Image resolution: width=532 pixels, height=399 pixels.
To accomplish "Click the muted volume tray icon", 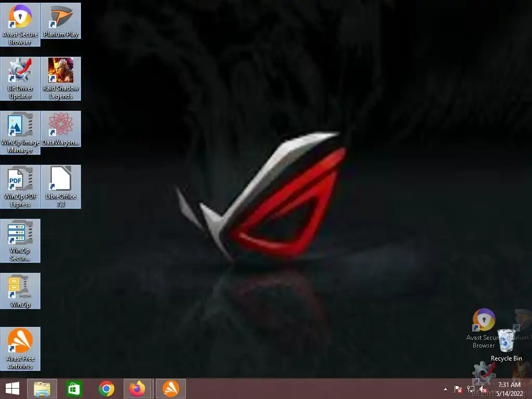I will 483,389.
